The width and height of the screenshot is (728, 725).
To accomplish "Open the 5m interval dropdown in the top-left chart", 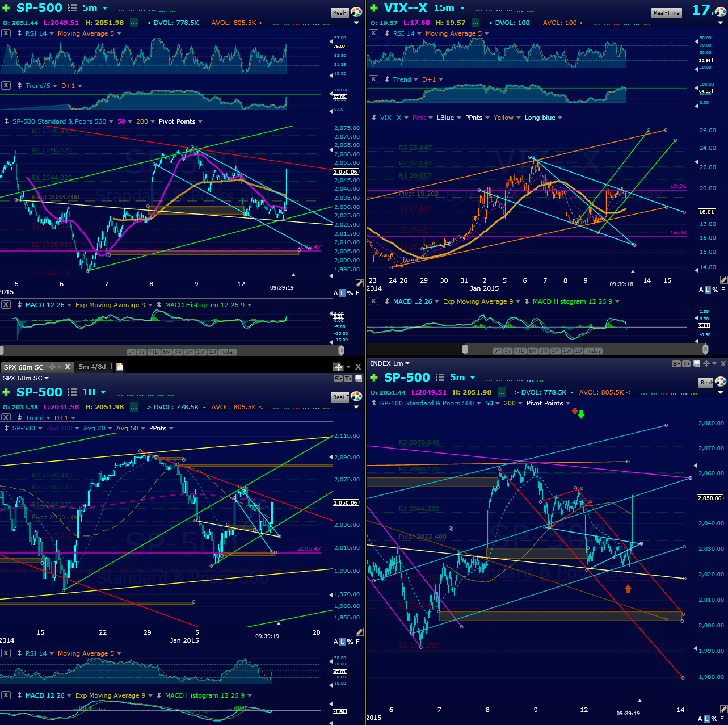I will [104, 8].
